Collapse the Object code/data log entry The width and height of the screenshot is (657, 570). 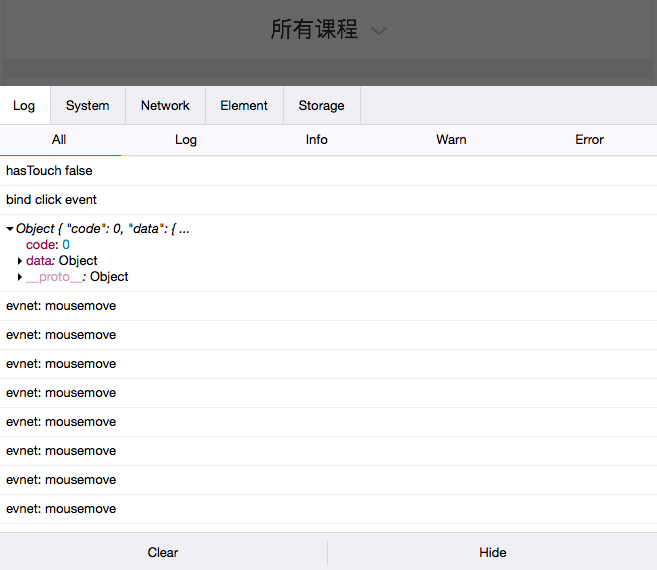point(10,229)
